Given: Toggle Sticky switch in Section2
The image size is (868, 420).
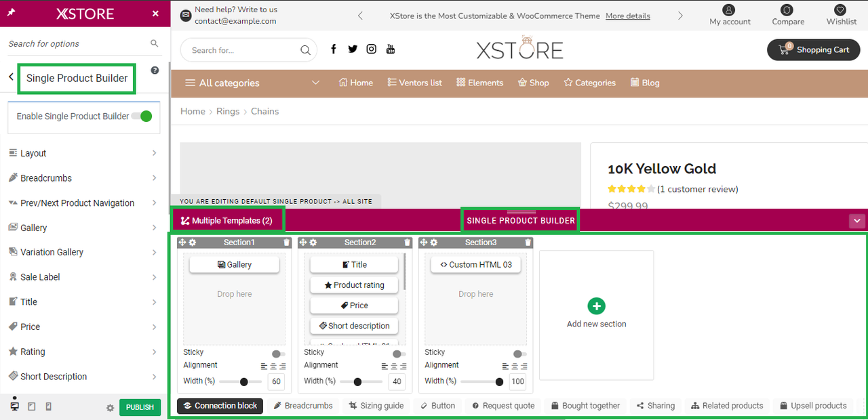Looking at the screenshot, I should click(x=399, y=354).
